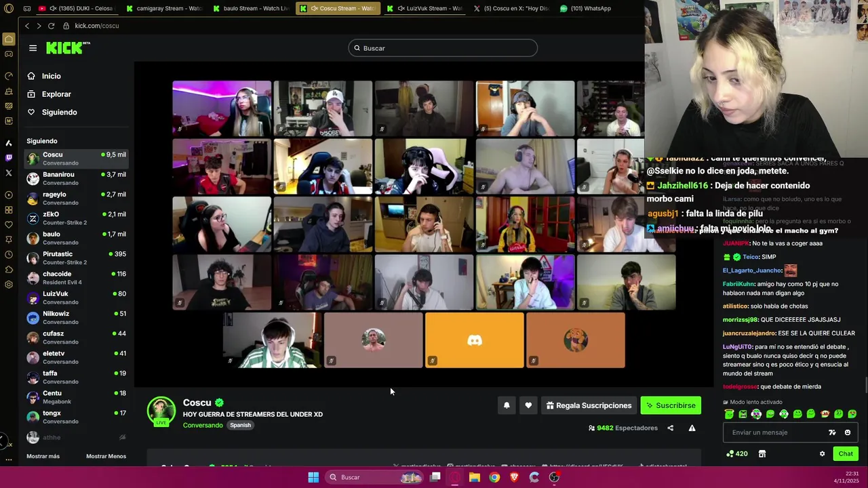The image size is (868, 488).
Task: Open chat settings gear icon
Action: [822, 453]
